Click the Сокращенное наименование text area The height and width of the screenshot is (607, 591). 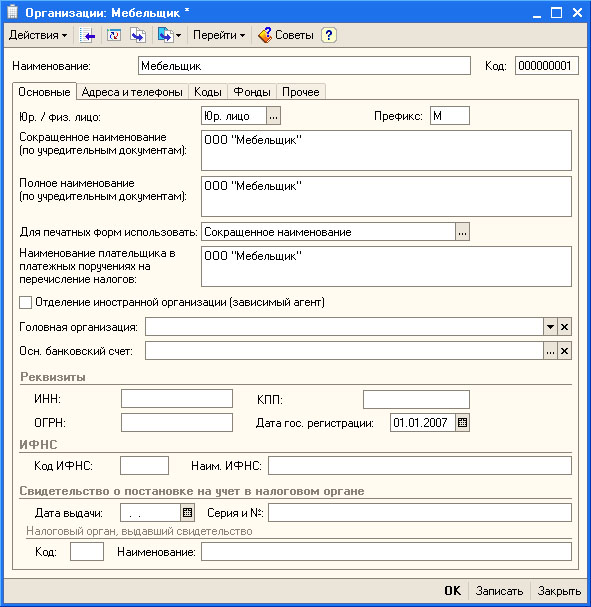386,151
